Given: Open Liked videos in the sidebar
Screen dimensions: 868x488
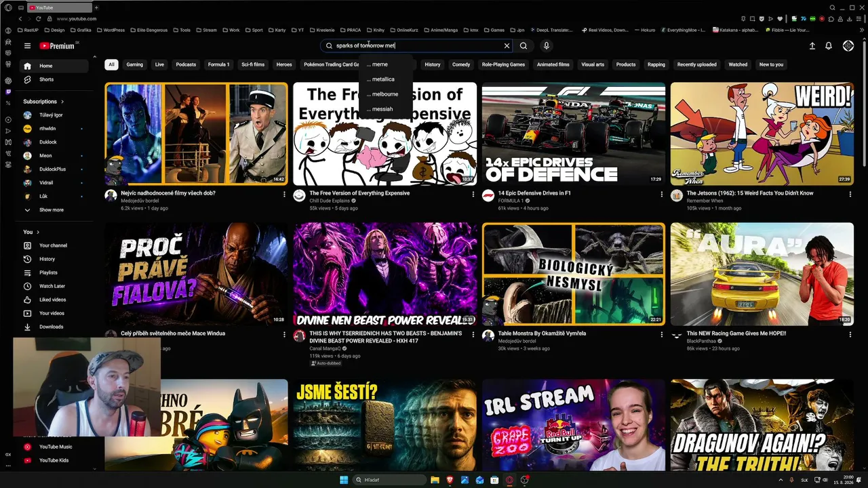Looking at the screenshot, I should click(x=54, y=300).
